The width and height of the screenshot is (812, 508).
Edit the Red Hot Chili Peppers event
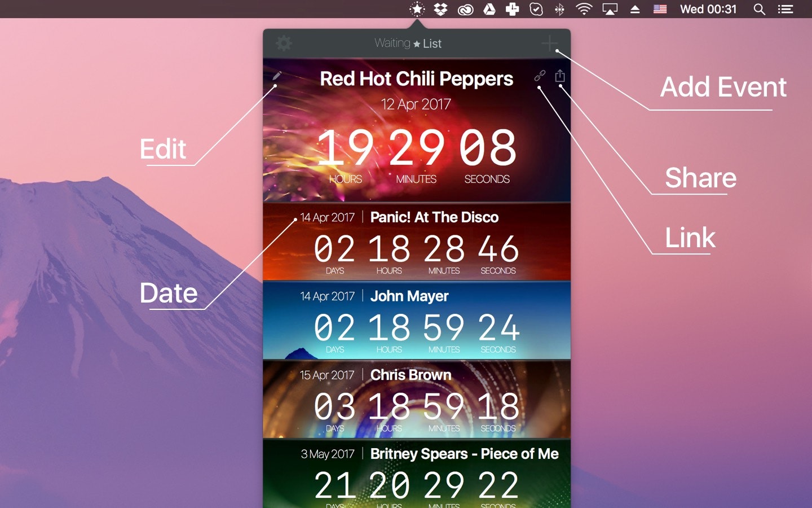pos(277,76)
